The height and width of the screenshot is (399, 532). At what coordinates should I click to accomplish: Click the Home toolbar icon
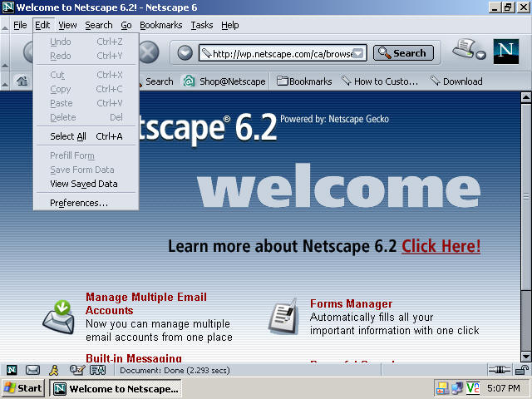pos(22,81)
